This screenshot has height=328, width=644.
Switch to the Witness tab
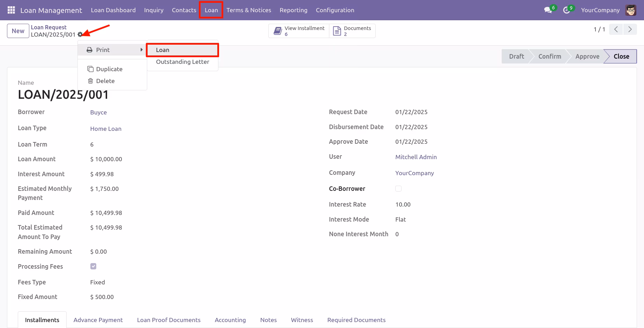click(x=302, y=320)
